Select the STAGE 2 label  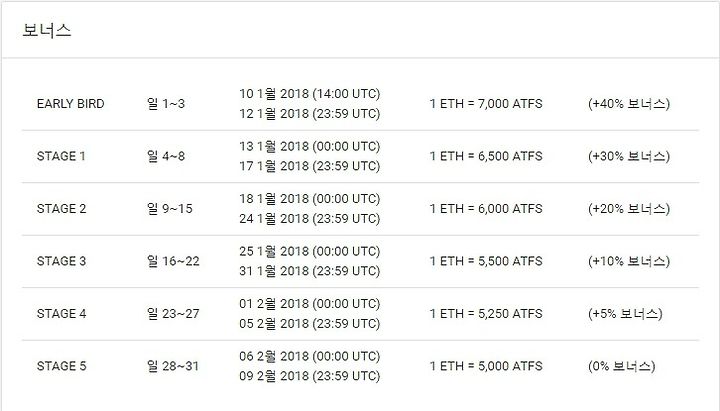coord(62,208)
